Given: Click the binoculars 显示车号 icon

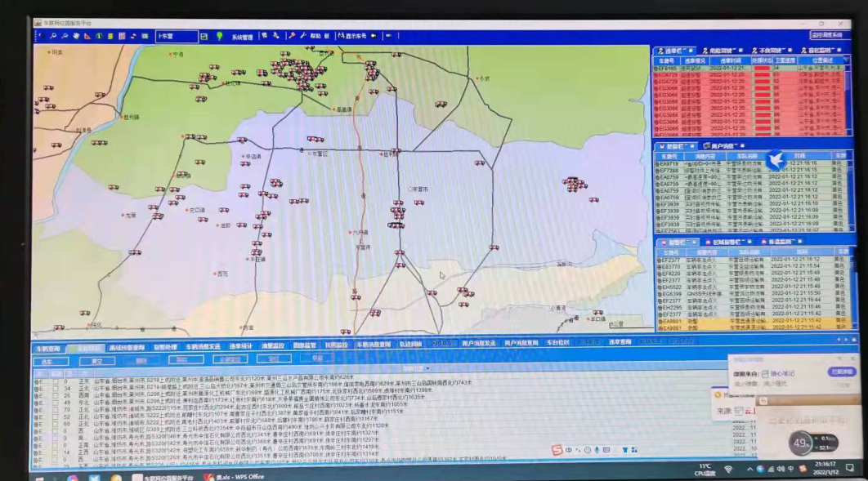Looking at the screenshot, I should point(341,36).
